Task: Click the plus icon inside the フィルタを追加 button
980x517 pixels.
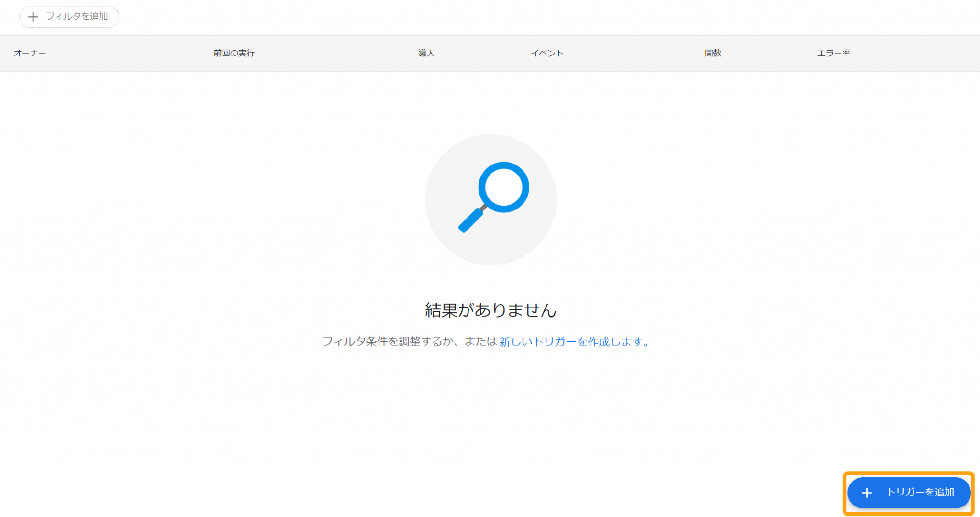Action: [x=33, y=17]
